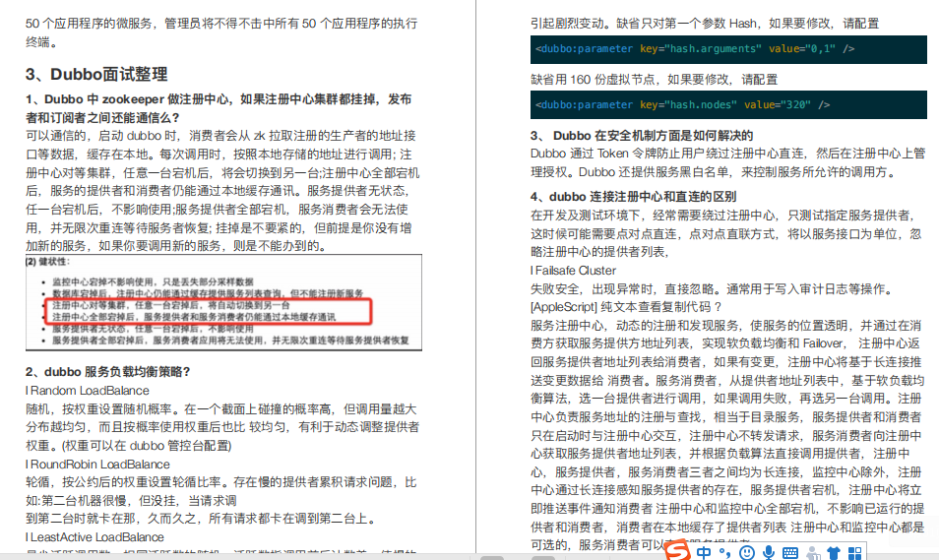Click the line beginning "50 个应用程序的微服务"
This screenshot has height=560, width=939.
click(221, 24)
